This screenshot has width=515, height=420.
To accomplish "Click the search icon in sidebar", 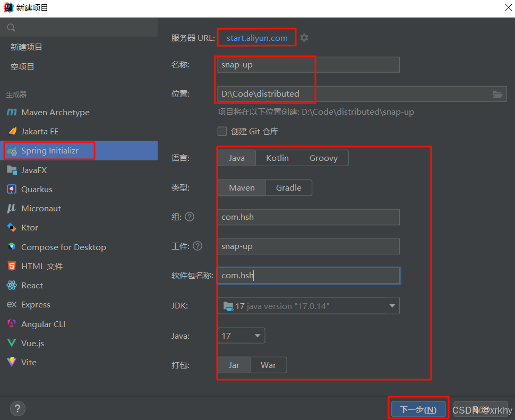I will (11, 28).
